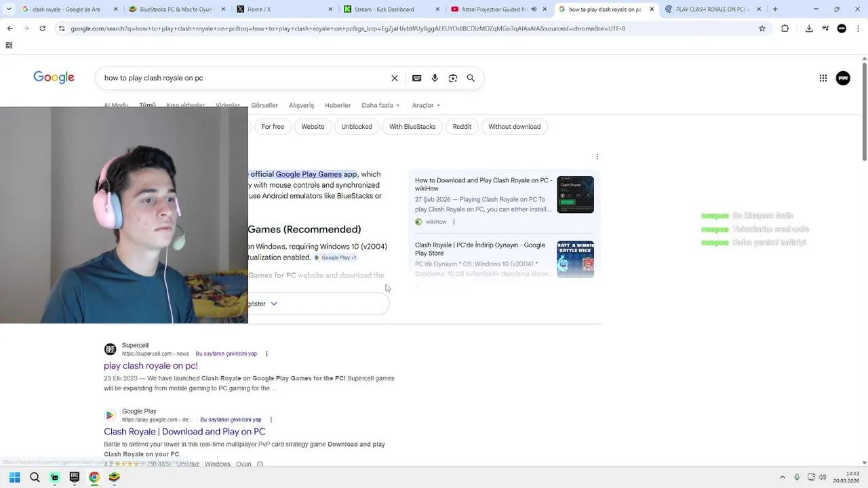The width and height of the screenshot is (868, 488).
Task: Open the Google apps grid launcher
Action: (x=823, y=78)
